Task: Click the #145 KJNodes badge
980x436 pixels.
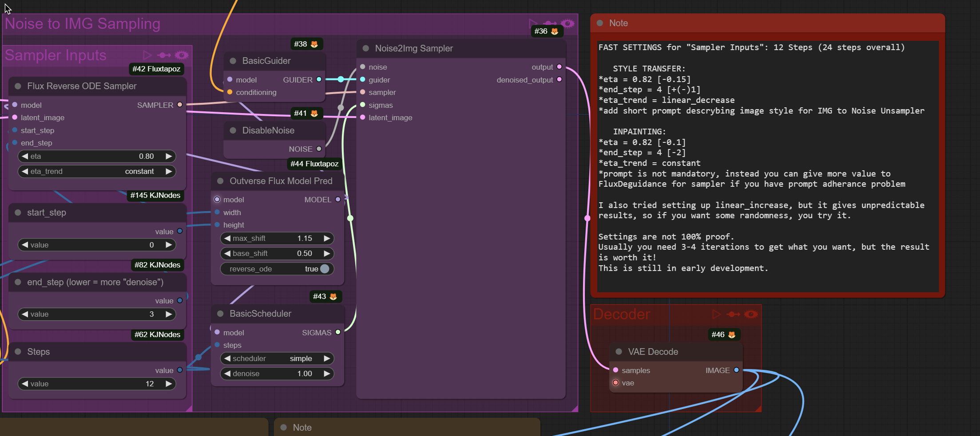Action: coord(155,195)
